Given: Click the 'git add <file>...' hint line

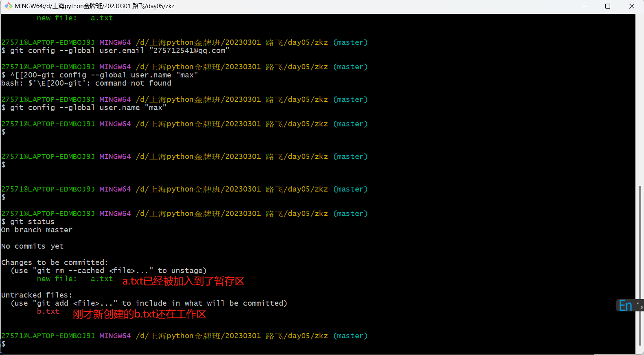Looking at the screenshot, I should coord(149,303).
